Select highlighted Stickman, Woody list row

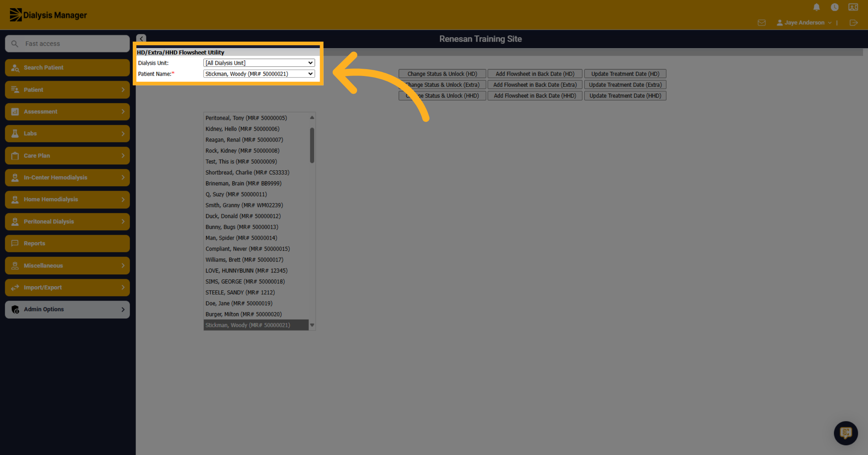256,325
